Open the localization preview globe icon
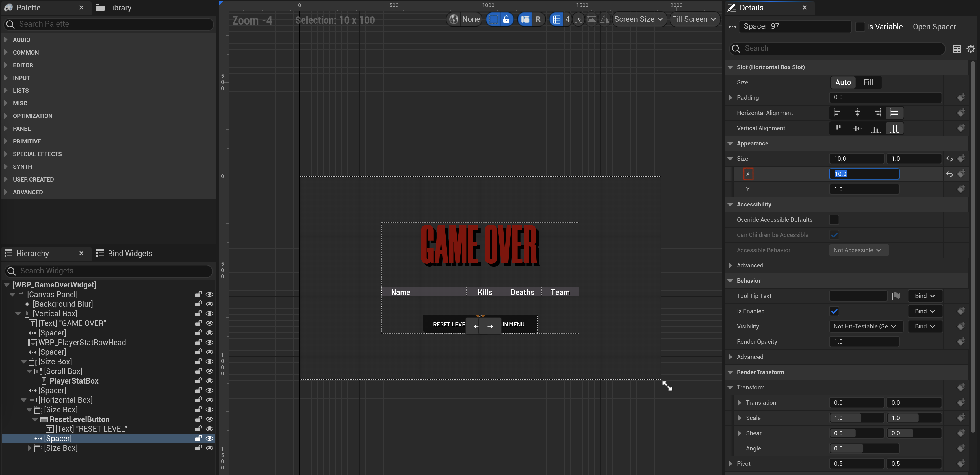Viewport: 980px width, 475px height. tap(454, 19)
